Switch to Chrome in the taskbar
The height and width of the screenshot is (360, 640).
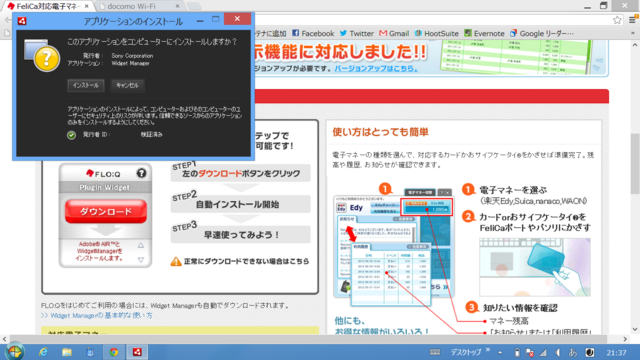pyautogui.click(x=113, y=352)
